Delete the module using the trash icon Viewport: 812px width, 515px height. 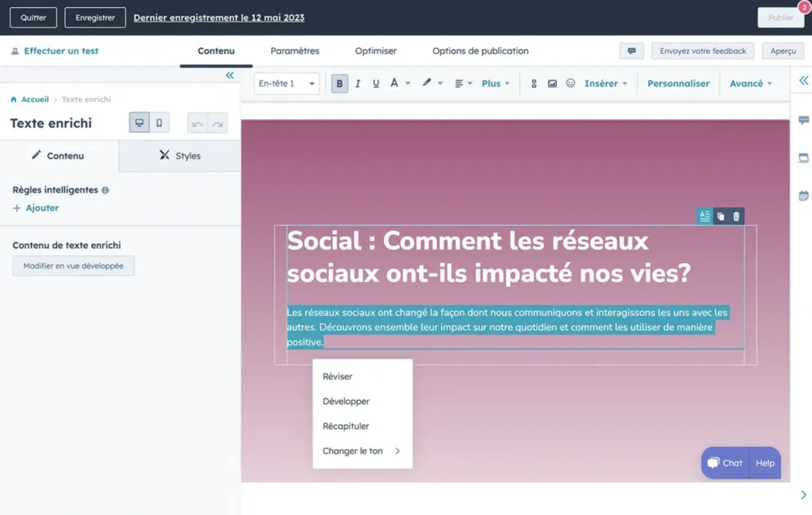[736, 216]
